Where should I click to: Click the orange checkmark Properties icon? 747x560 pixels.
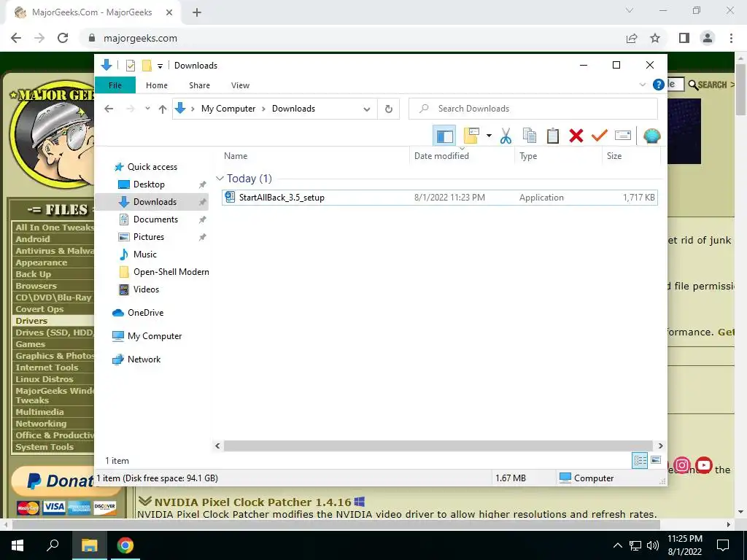click(600, 136)
